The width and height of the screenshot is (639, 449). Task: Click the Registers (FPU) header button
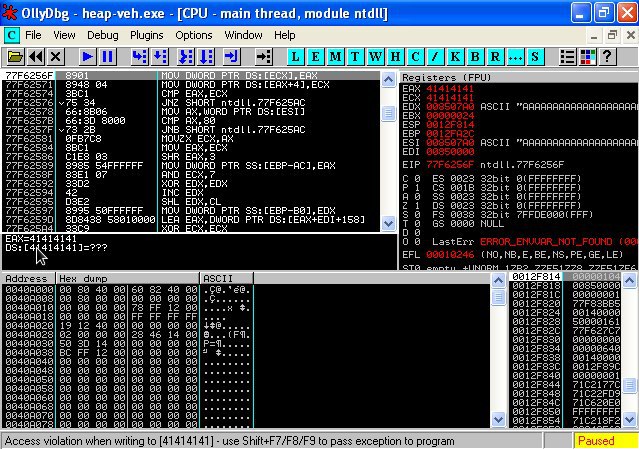(518, 77)
